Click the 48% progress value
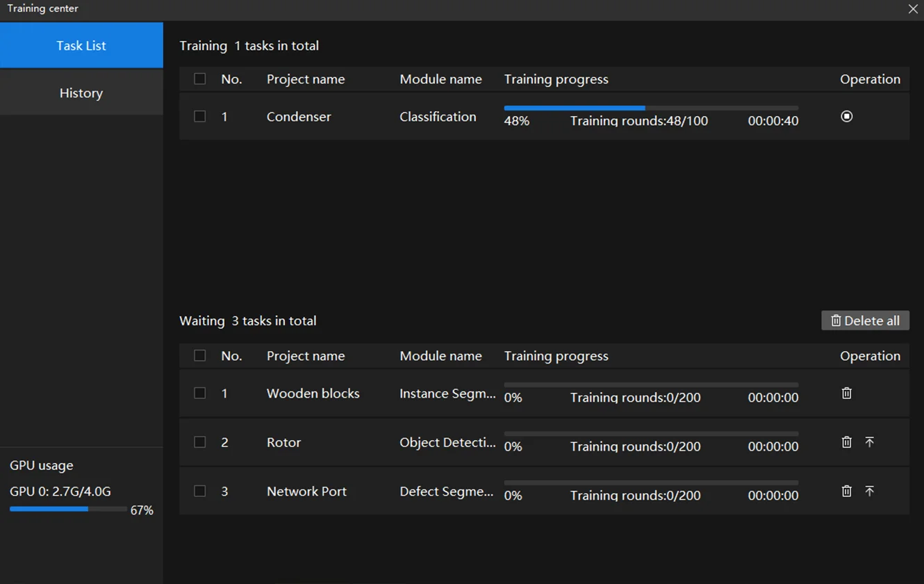The height and width of the screenshot is (584, 924). [x=517, y=121]
